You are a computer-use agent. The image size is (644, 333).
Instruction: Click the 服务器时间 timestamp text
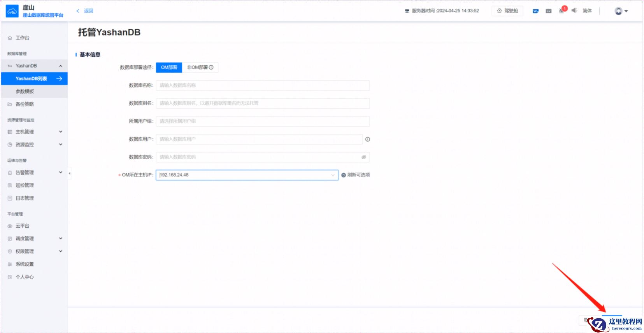pos(445,11)
